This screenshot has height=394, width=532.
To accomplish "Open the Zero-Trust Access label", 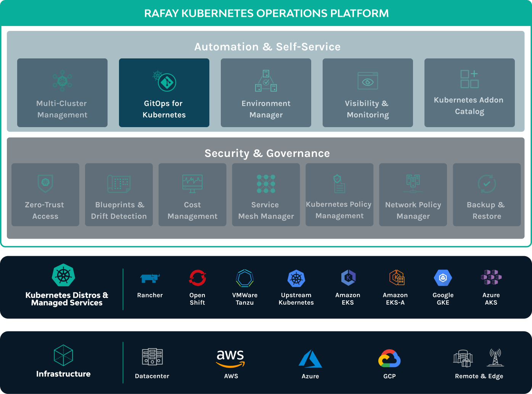I will click(45, 210).
